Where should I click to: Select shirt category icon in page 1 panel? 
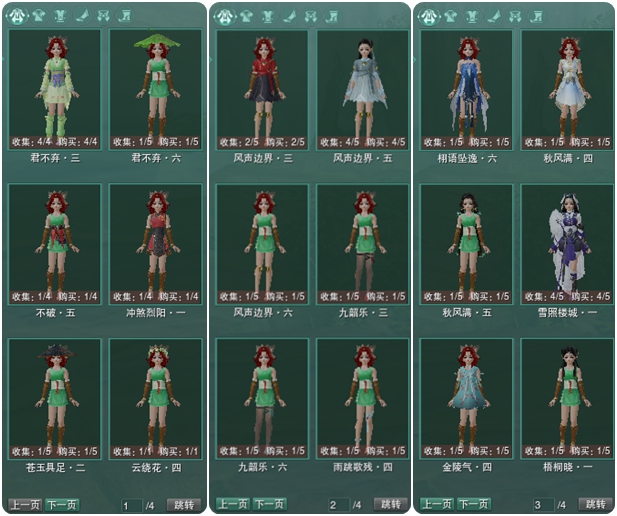click(39, 16)
